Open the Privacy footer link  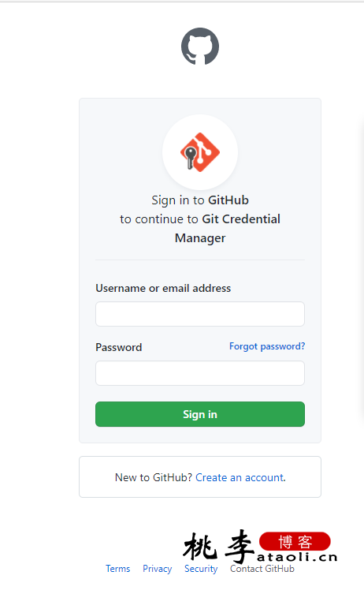pyautogui.click(x=157, y=569)
